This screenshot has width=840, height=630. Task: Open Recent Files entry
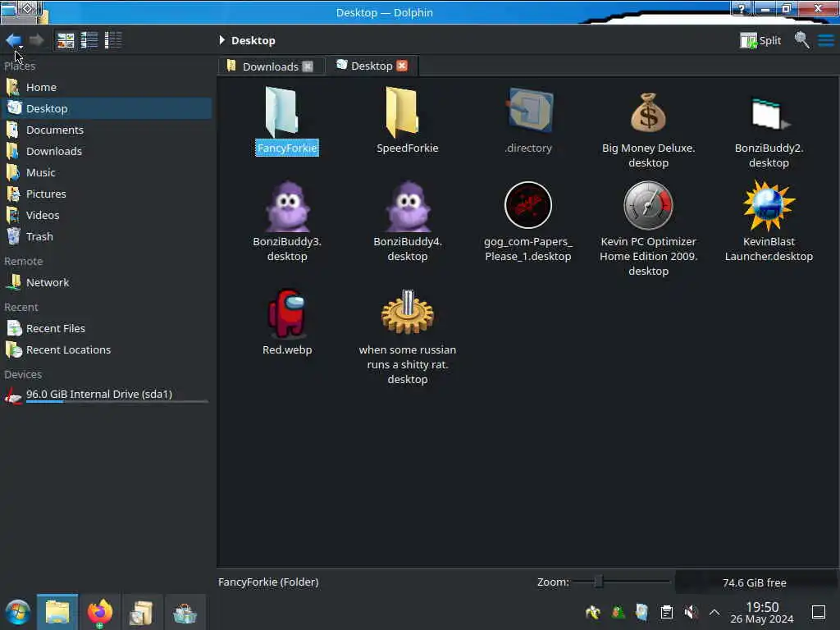107,328
